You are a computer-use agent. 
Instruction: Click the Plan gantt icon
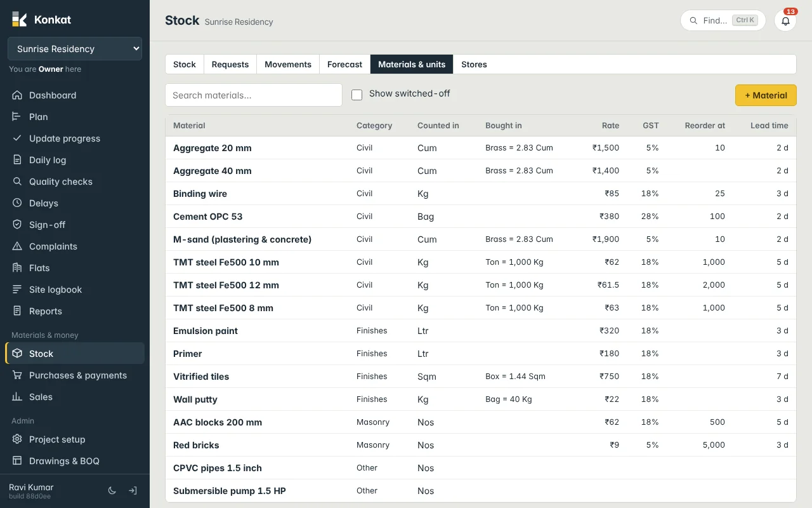pyautogui.click(x=17, y=117)
